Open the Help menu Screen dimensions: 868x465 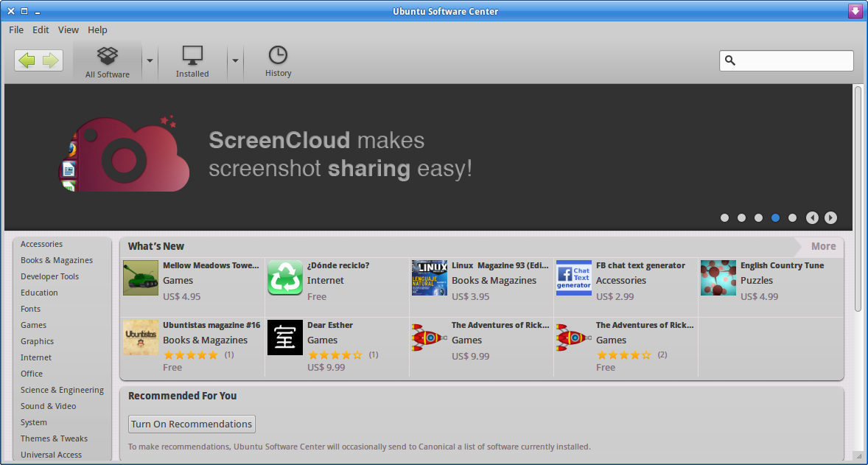[x=97, y=30]
